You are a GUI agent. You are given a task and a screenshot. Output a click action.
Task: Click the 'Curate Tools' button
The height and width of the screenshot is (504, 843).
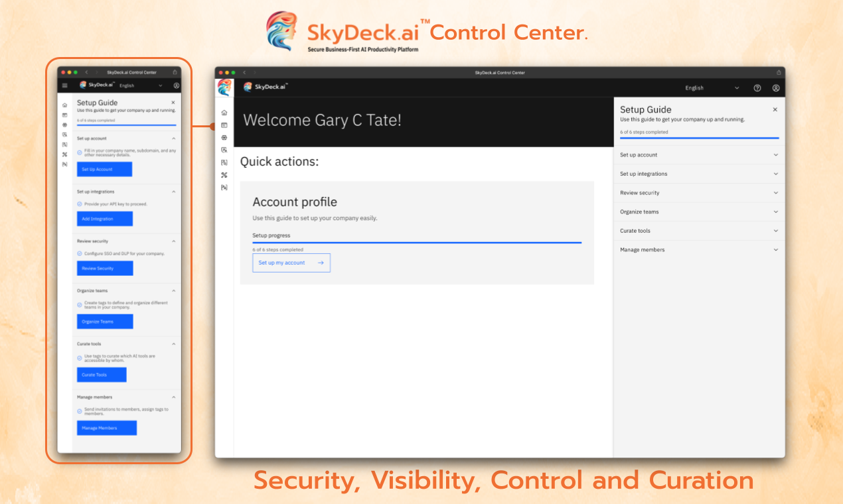pyautogui.click(x=102, y=375)
